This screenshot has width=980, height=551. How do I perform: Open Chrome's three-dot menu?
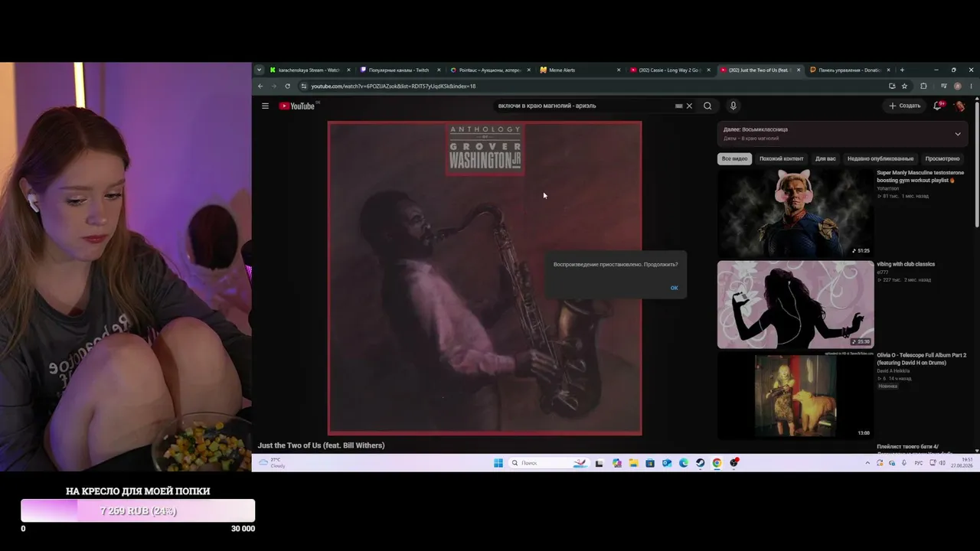click(x=972, y=86)
